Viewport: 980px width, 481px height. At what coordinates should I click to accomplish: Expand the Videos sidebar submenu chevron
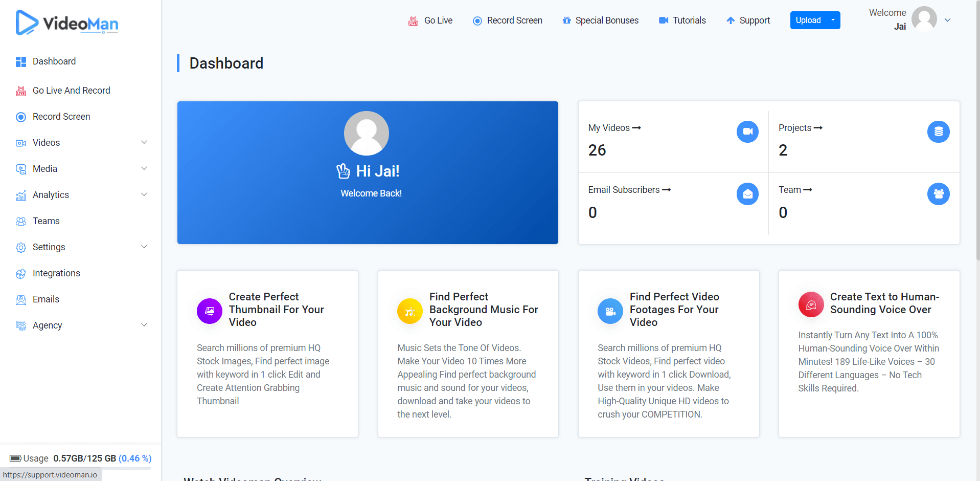(144, 142)
